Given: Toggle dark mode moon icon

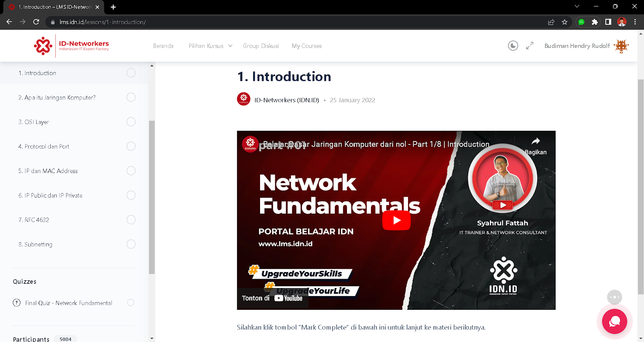Looking at the screenshot, I should click(513, 46).
